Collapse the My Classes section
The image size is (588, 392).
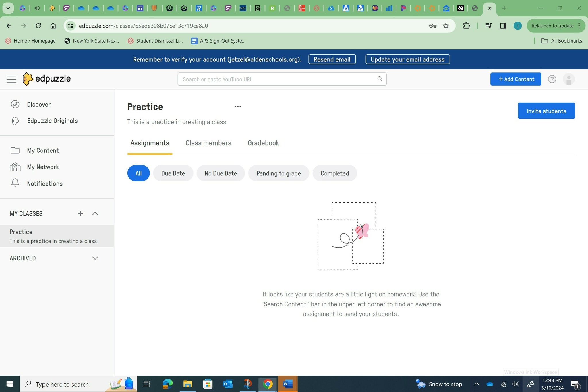point(95,213)
